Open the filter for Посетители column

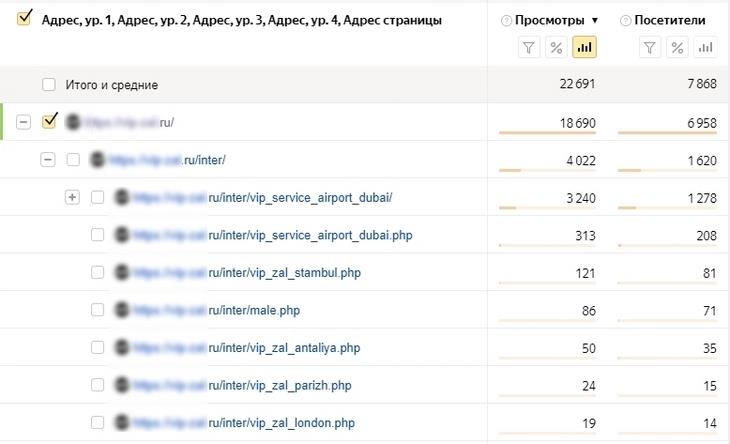tap(650, 47)
